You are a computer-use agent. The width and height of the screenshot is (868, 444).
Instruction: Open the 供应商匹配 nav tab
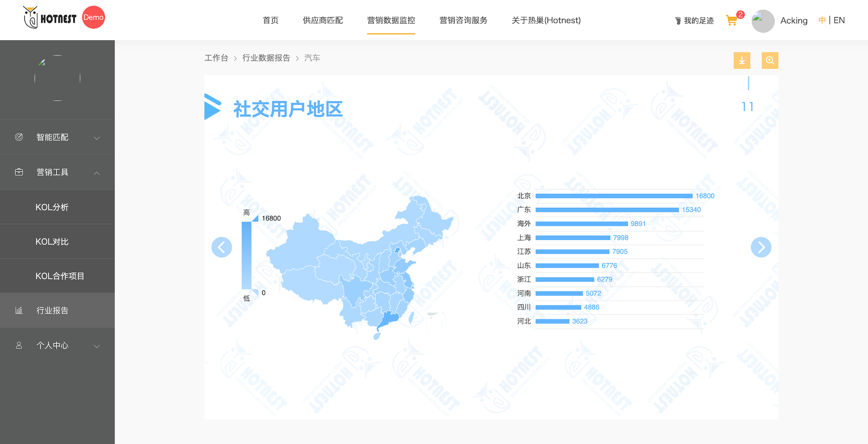coord(323,20)
